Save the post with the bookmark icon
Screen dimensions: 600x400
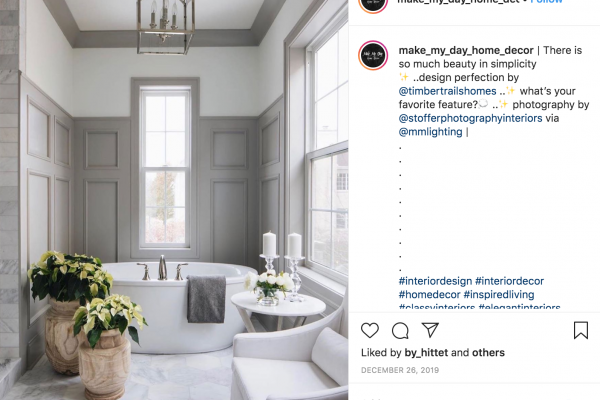point(580,330)
